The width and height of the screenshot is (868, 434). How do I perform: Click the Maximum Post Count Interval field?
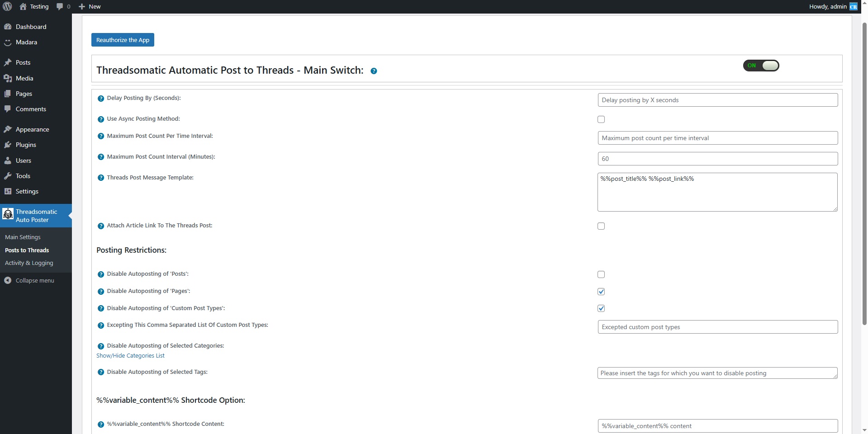pyautogui.click(x=717, y=159)
